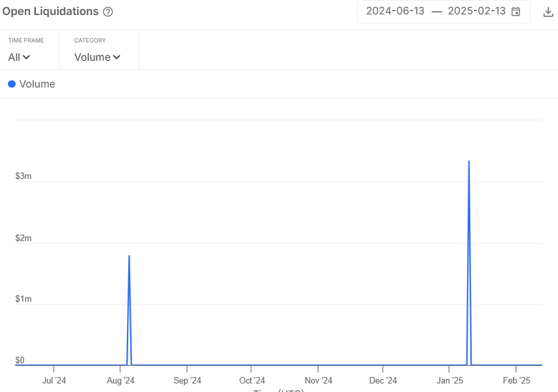558x392 pixels.
Task: Click the chevron beside Volume
Action: (x=116, y=57)
